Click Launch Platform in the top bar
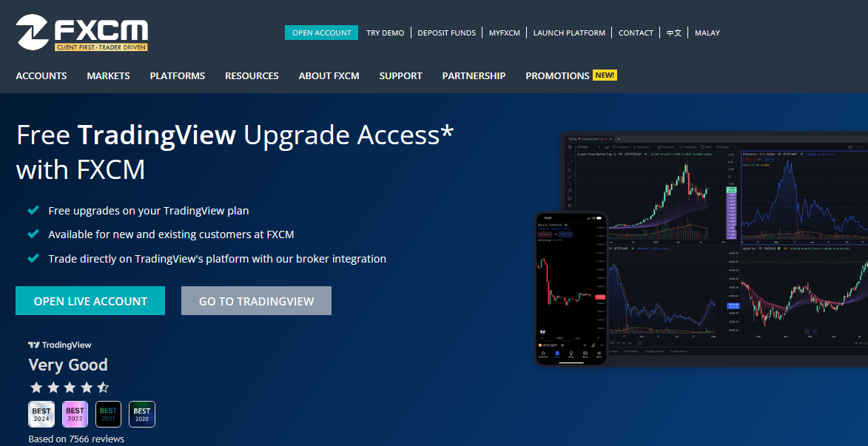868x446 pixels. pos(569,33)
